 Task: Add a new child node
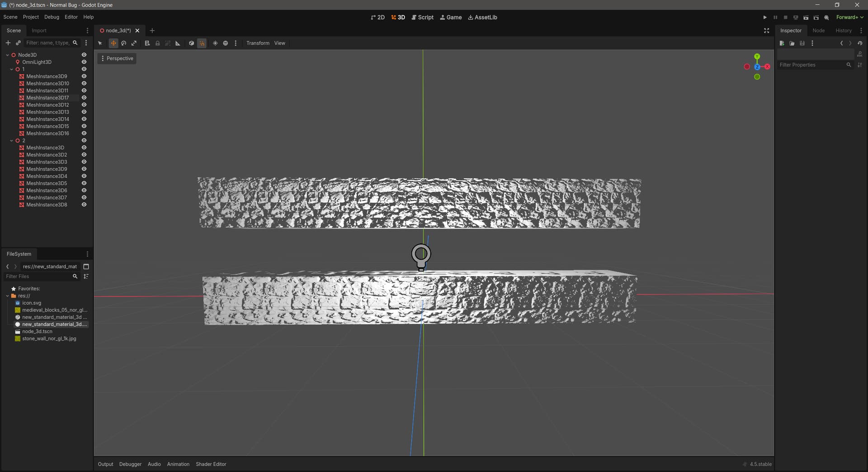coord(8,43)
